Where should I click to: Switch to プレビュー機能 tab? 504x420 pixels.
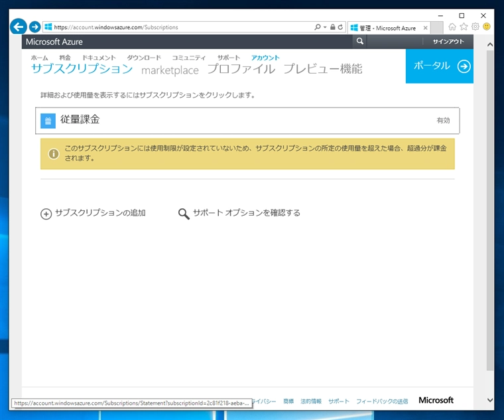(x=323, y=68)
